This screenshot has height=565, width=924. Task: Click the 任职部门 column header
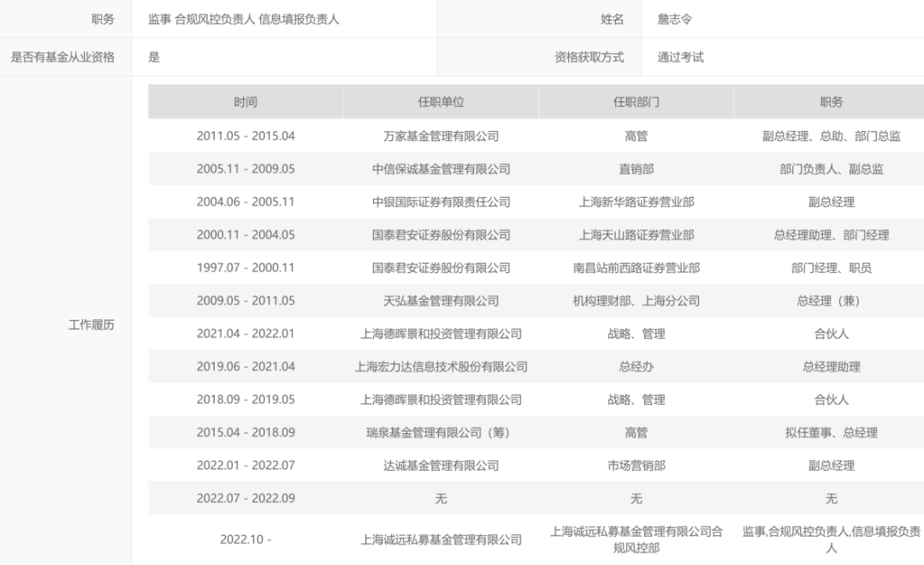click(637, 102)
